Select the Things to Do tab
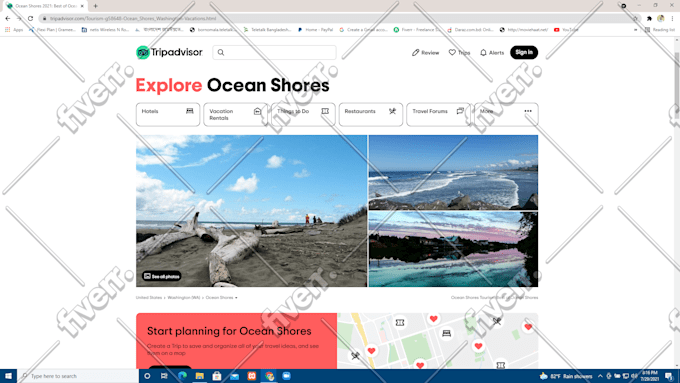Viewport: 680px width, 383px height. click(303, 115)
